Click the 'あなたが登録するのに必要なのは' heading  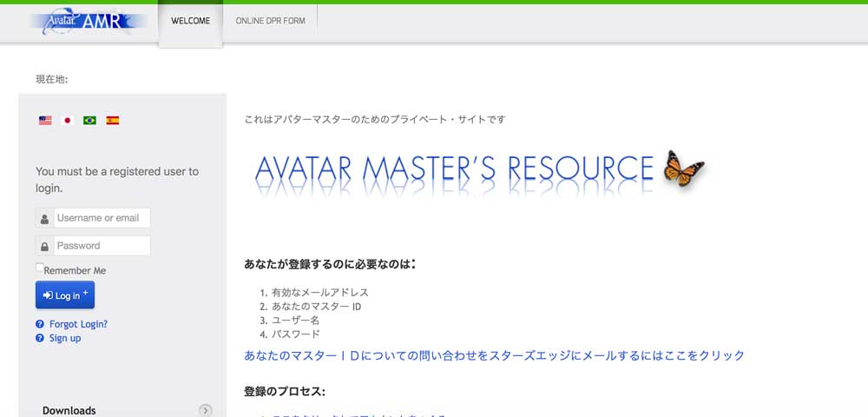pos(330,264)
